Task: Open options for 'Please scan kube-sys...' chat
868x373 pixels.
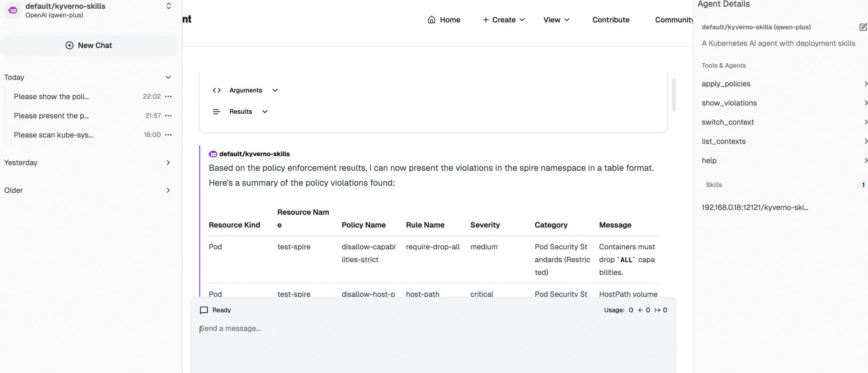Action: 168,135
